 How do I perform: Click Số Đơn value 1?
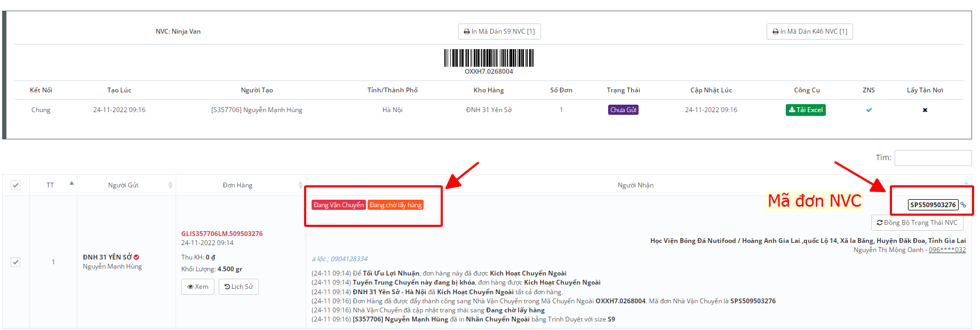[561, 110]
